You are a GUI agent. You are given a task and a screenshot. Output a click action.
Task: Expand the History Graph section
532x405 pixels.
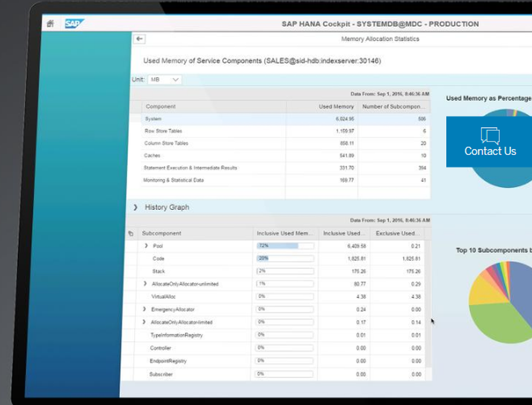point(135,207)
